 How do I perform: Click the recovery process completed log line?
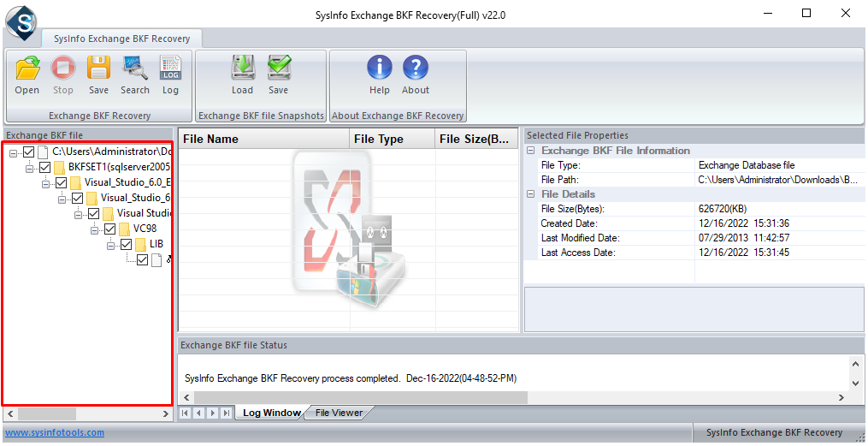click(351, 378)
